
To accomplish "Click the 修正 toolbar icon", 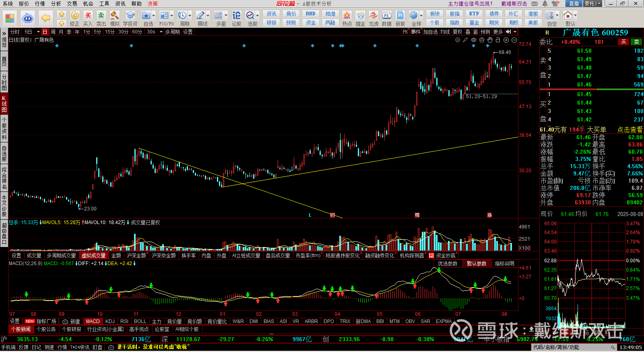I will (75, 15).
